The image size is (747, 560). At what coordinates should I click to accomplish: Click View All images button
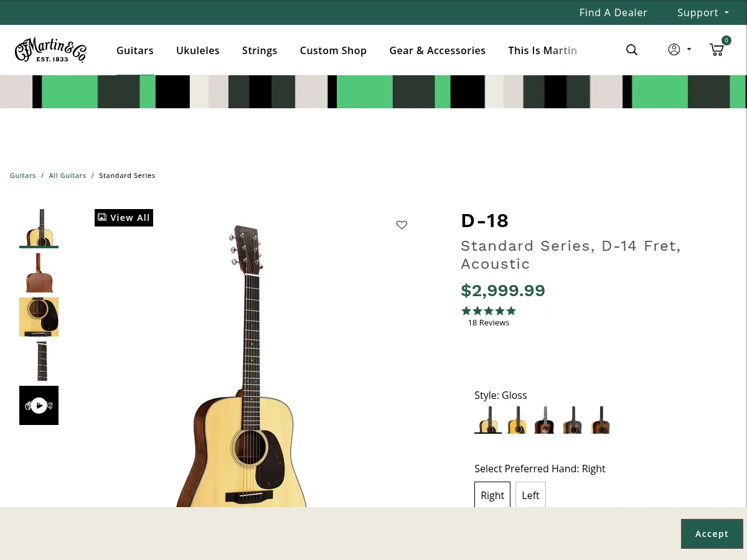coord(124,218)
